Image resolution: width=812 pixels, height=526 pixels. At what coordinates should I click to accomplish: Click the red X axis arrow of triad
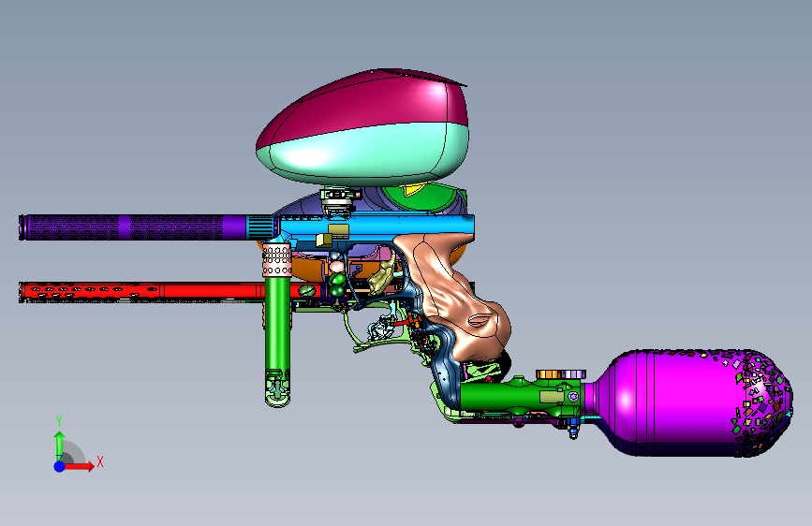[x=79, y=466]
